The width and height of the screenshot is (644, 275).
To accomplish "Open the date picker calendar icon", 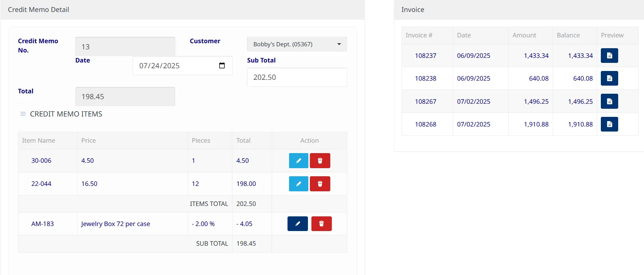I will click(222, 66).
